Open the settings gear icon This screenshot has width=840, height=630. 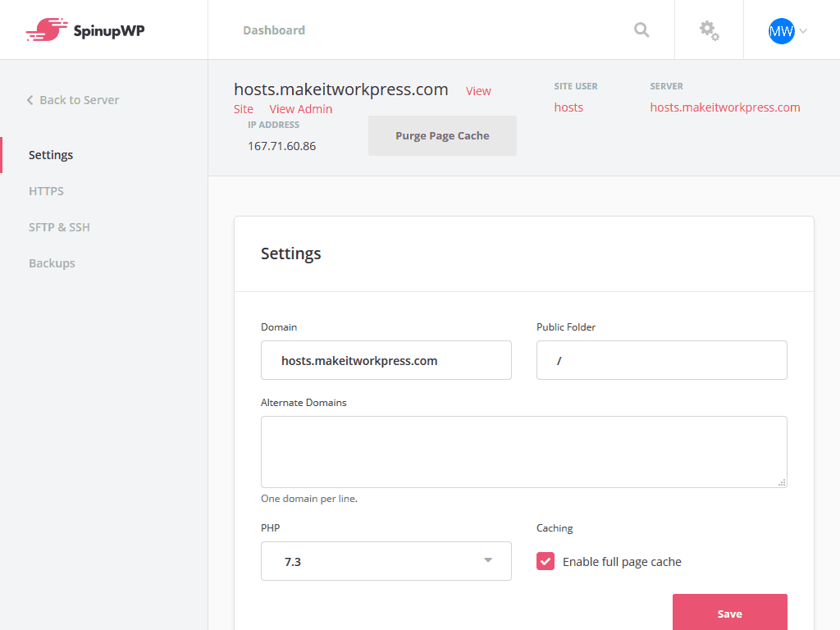709,30
